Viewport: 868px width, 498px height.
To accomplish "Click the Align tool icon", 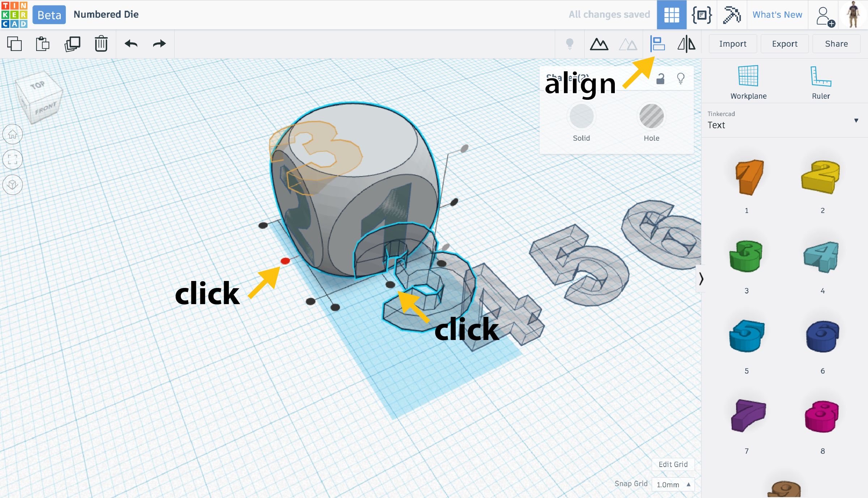I will pos(657,44).
